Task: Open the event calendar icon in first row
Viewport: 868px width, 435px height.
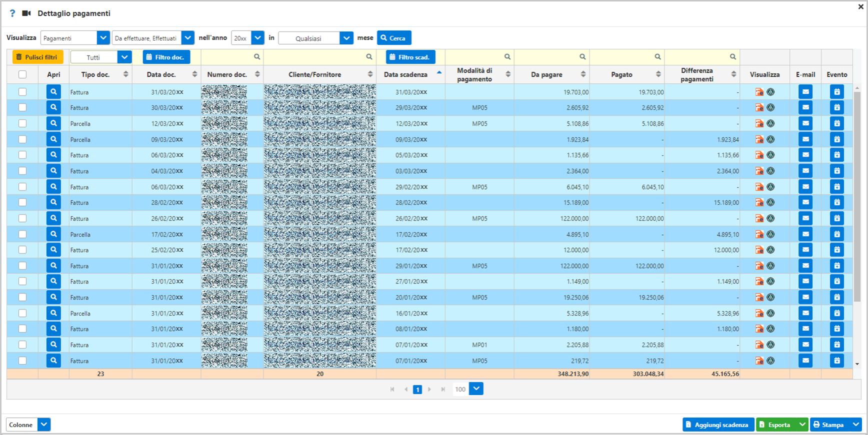Action: click(x=836, y=92)
